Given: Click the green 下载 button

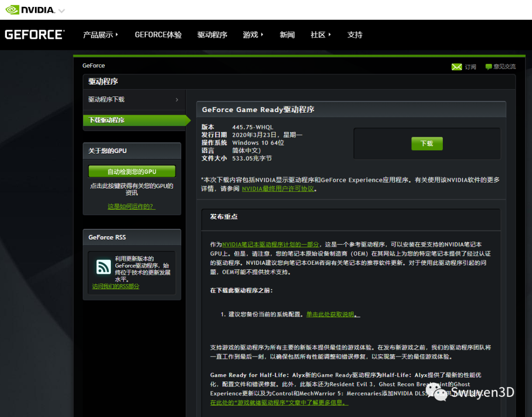Looking at the screenshot, I should 427,143.
